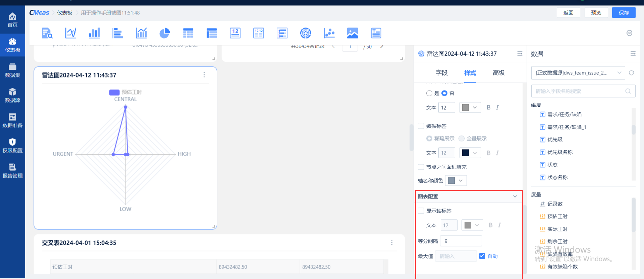Open 数据准备 in sidebar
The image size is (644, 279).
12,121
